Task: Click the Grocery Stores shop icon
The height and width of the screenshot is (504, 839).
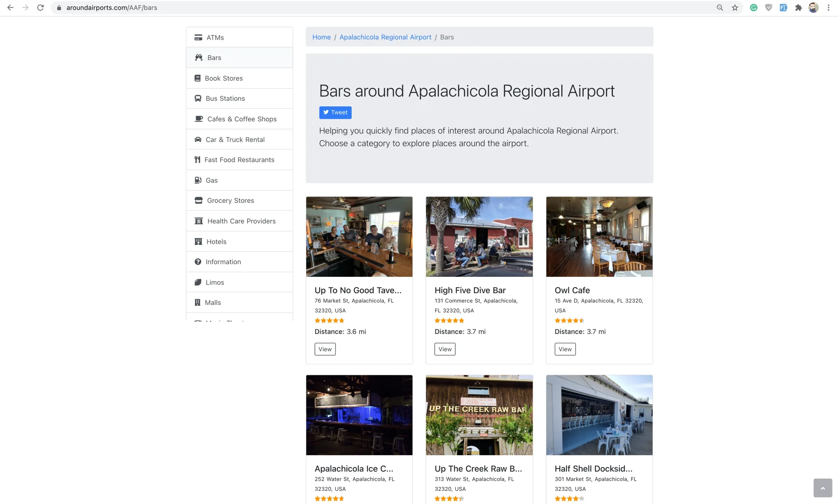Action: (199, 200)
